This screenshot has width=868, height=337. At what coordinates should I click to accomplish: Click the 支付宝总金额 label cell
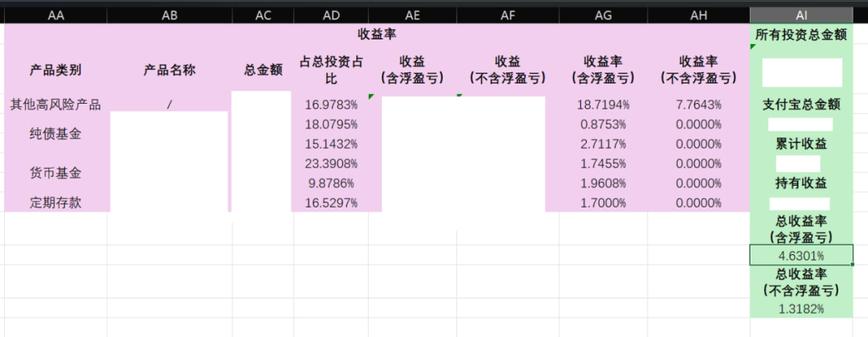coord(800,105)
